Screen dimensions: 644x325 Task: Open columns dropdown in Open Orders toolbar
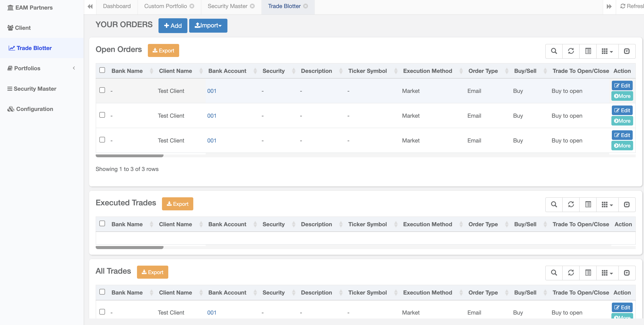coord(607,51)
